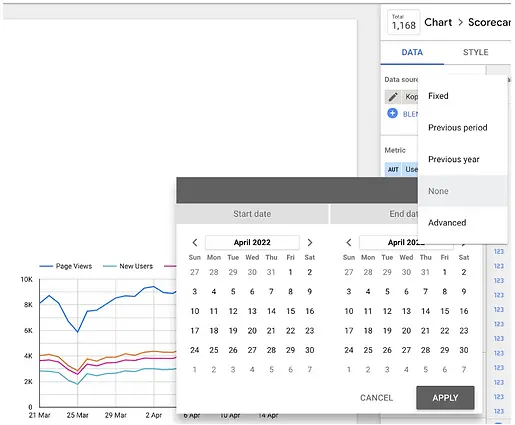
Task: Pick April 3 in the End date calendar
Action: pyautogui.click(x=349, y=292)
